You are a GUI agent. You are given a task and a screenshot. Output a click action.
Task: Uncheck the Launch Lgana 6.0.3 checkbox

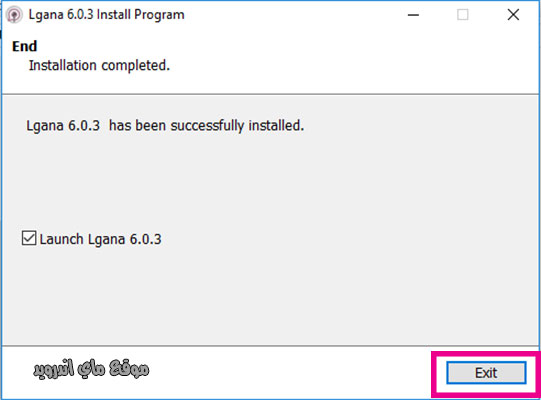tap(29, 238)
